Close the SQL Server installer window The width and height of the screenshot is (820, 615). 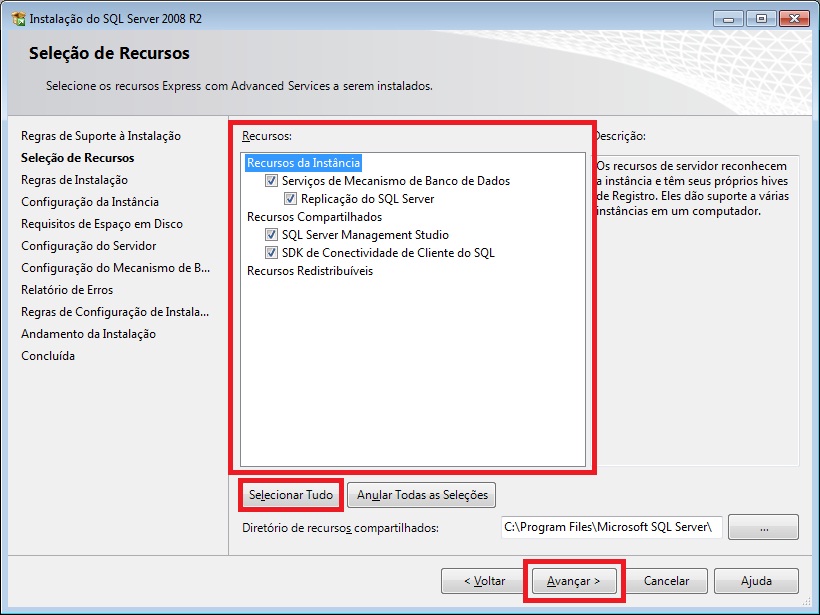coord(794,19)
